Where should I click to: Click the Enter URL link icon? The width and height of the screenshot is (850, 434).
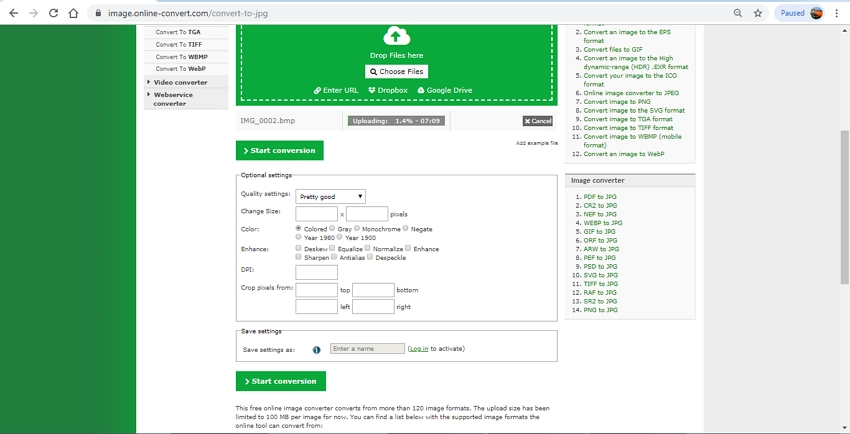317,90
